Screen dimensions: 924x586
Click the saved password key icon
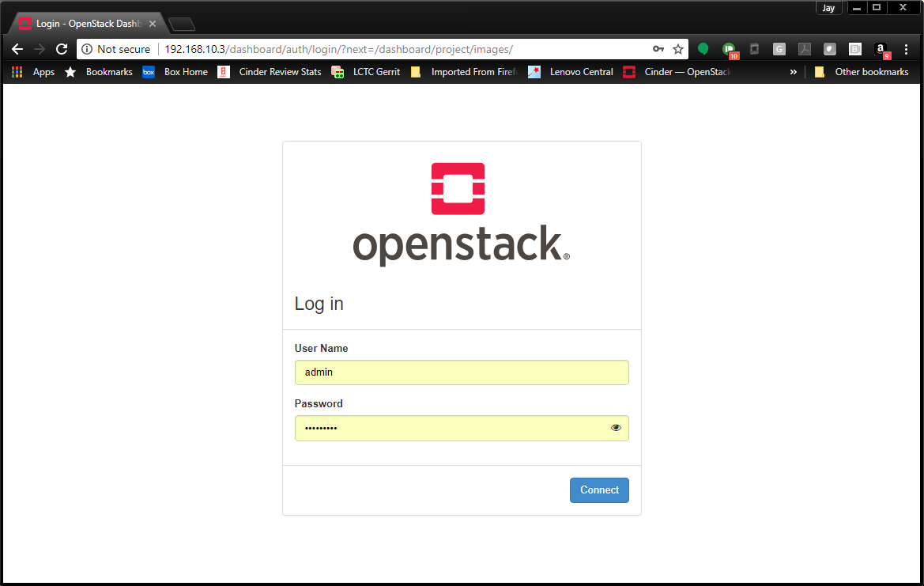tap(658, 49)
